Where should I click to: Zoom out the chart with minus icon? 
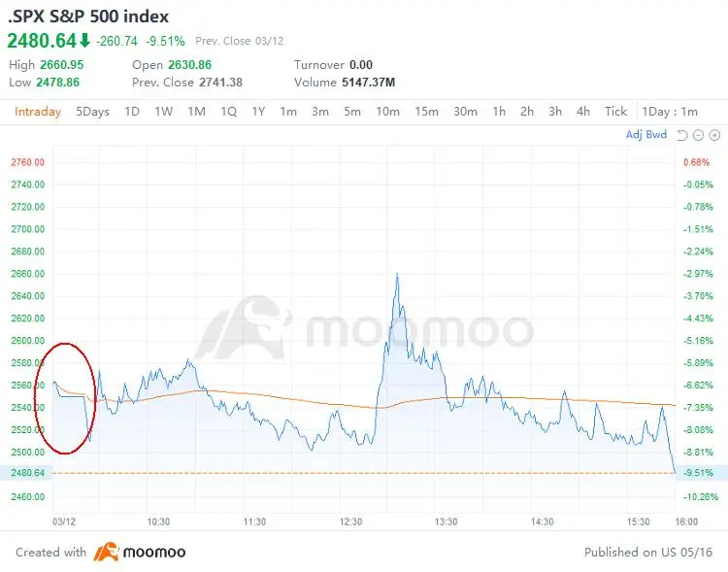(x=698, y=135)
